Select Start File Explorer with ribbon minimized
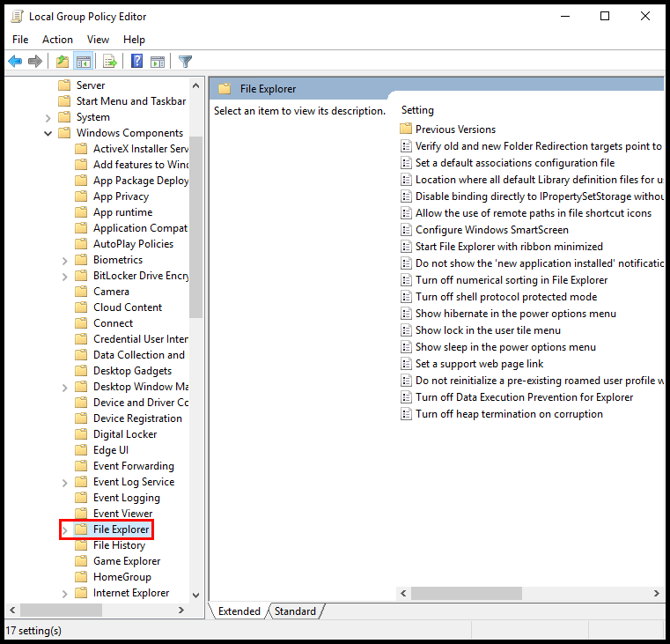 coord(509,247)
